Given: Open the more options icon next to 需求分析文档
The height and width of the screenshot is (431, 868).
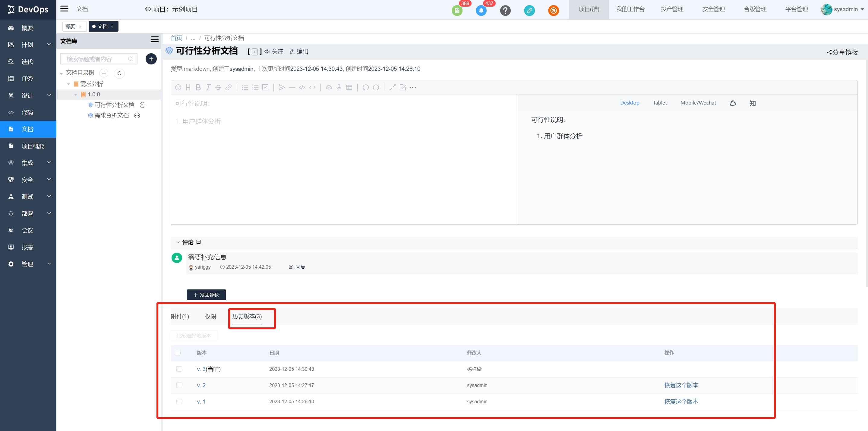Looking at the screenshot, I should point(137,115).
